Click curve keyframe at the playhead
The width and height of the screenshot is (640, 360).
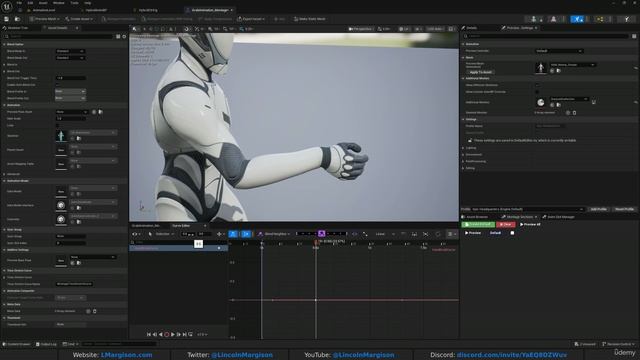[316, 300]
